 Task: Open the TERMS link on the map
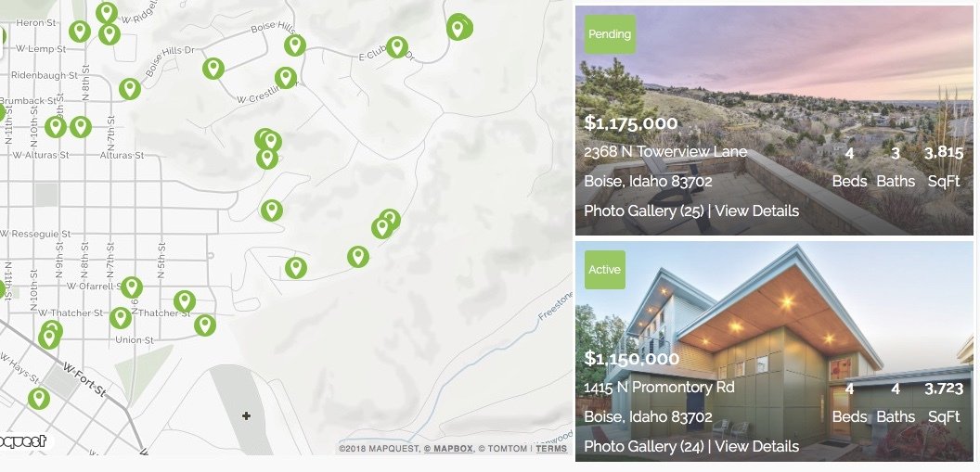[x=551, y=448]
